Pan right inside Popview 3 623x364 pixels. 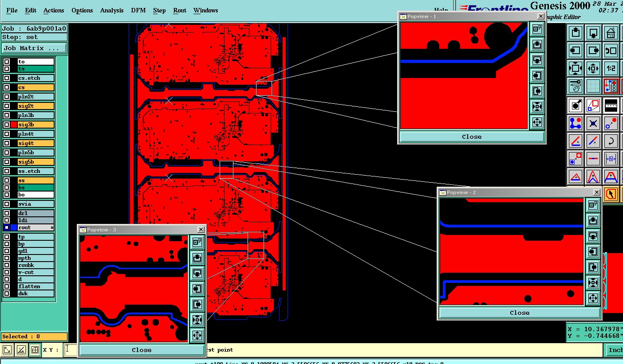pyautogui.click(x=197, y=304)
